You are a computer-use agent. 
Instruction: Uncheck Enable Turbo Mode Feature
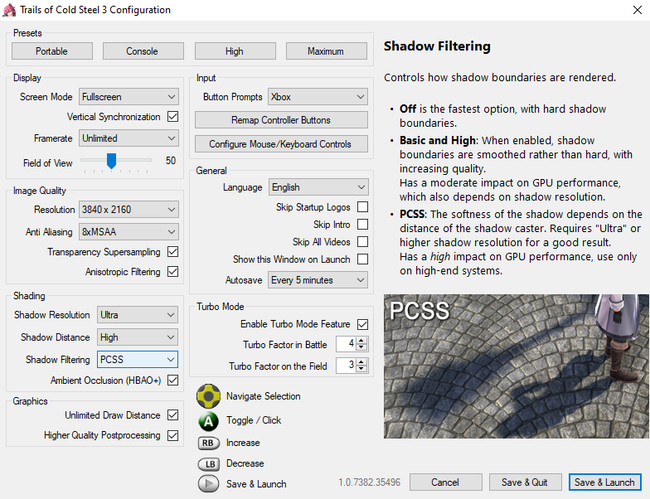362,324
